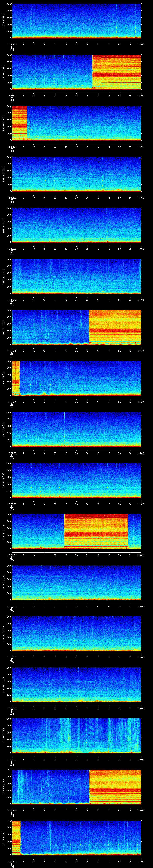The height and width of the screenshot is (868, 153).
Task: Click the 15:15:00 start time label
Action: point(12,96)
